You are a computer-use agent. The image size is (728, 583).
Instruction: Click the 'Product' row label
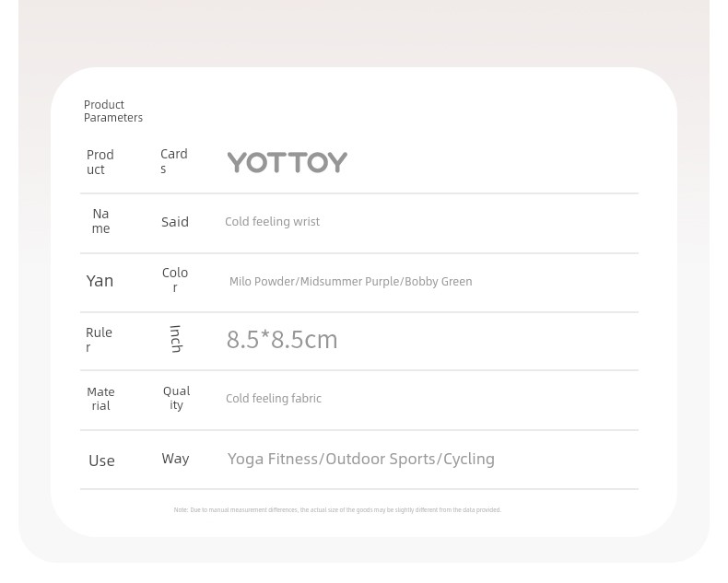click(100, 162)
